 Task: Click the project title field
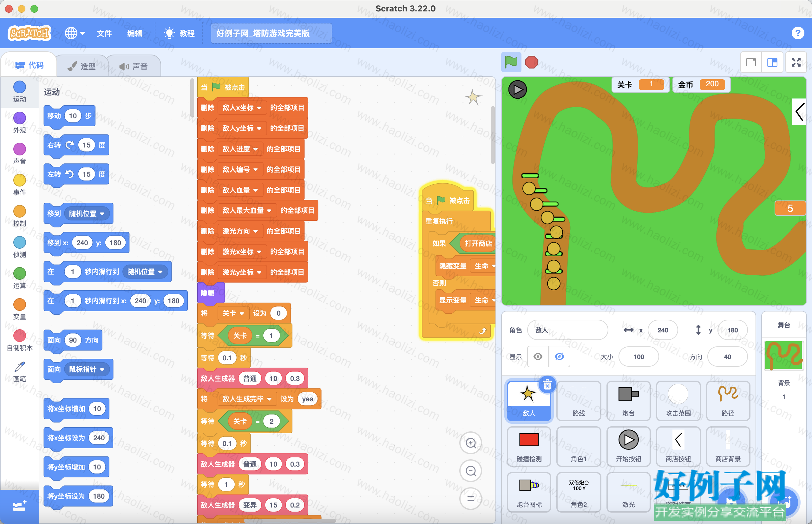pos(271,33)
